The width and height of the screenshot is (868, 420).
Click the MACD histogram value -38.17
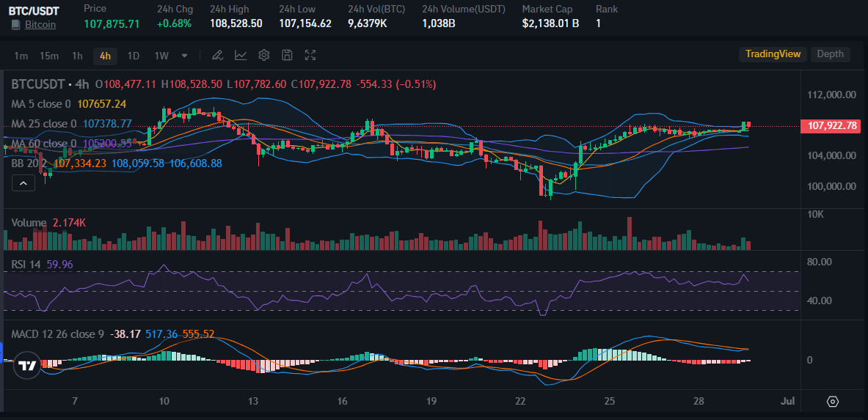click(x=125, y=334)
